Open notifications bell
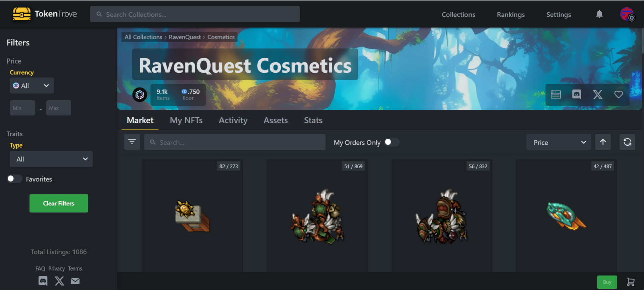 tap(599, 14)
